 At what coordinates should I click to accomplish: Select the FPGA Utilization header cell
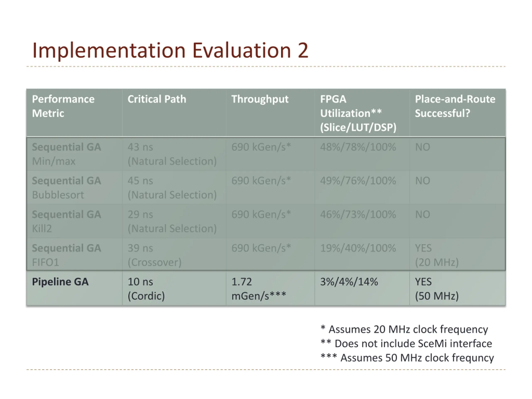click(x=358, y=113)
